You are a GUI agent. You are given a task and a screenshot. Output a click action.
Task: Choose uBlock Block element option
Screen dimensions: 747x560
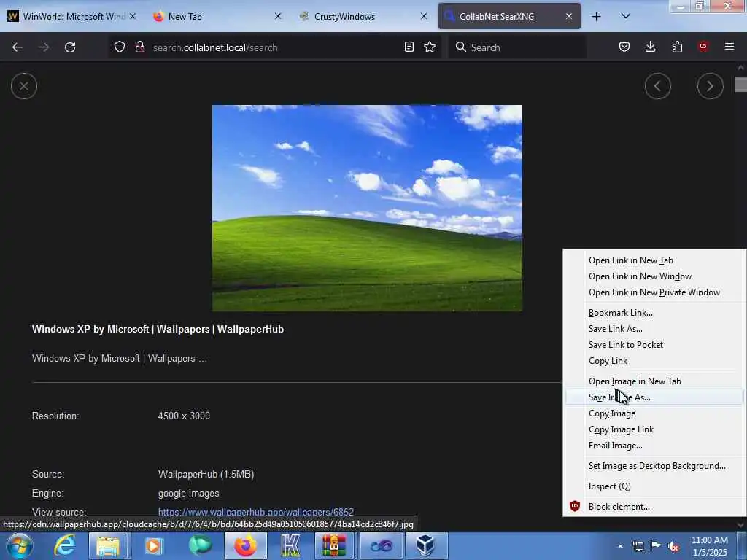pyautogui.click(x=619, y=507)
